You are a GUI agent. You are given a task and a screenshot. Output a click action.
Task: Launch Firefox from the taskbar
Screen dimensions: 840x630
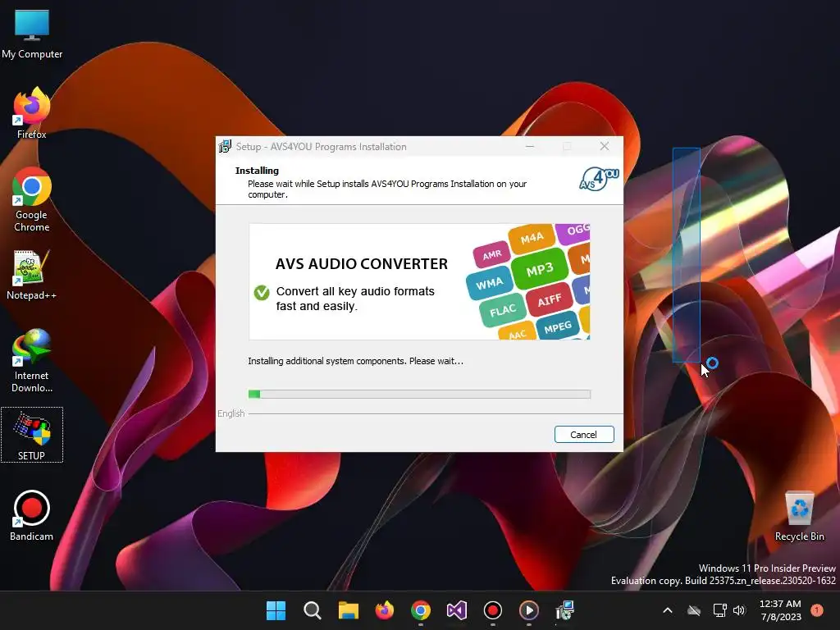pyautogui.click(x=384, y=610)
